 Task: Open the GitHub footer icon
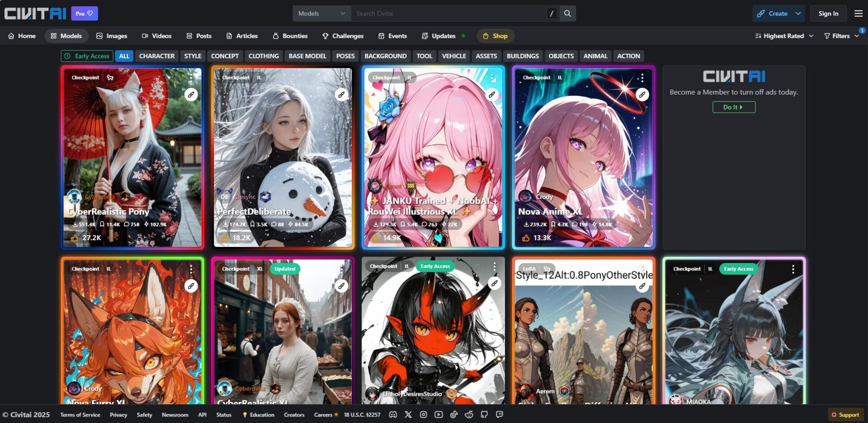pos(484,414)
